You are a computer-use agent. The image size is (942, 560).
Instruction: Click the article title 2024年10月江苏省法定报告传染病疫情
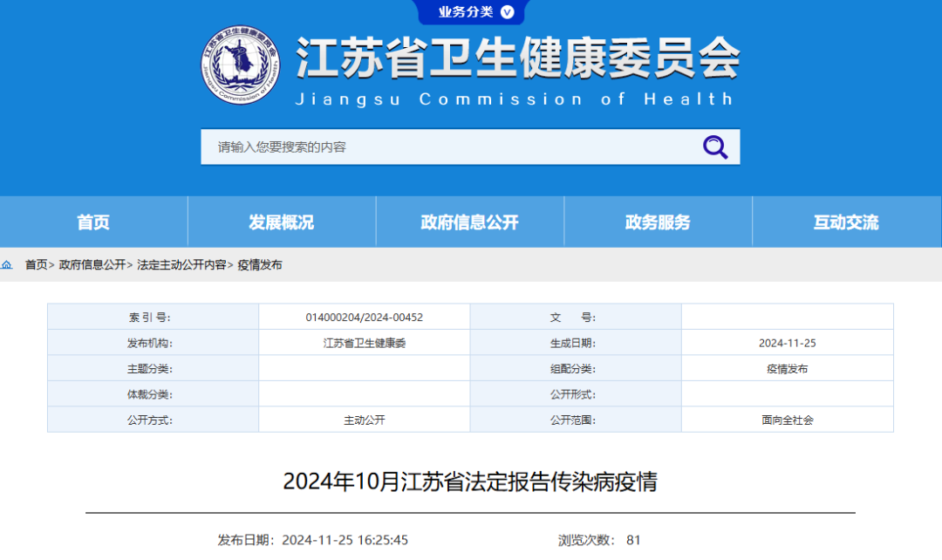470,481
